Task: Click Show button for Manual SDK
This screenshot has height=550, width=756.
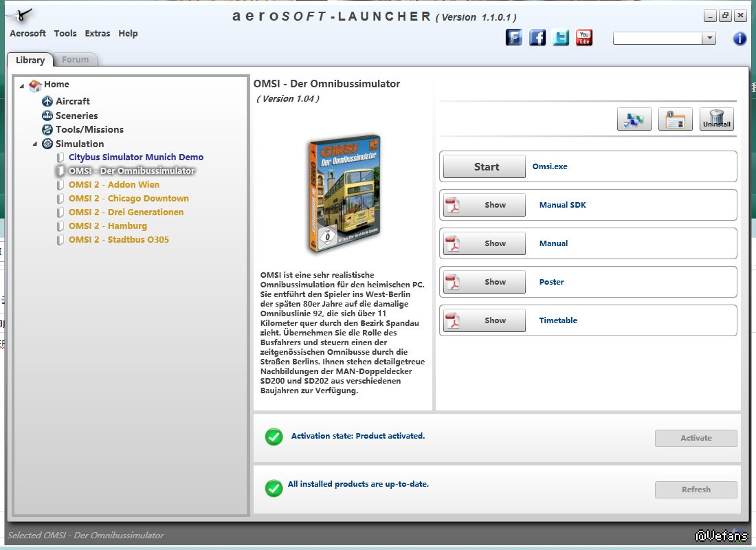Action: coord(484,205)
